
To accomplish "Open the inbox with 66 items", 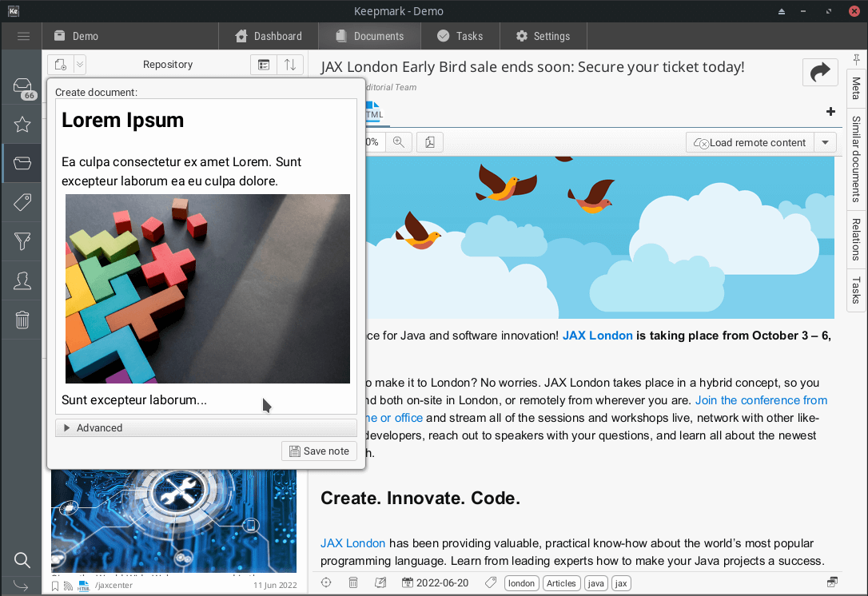I will pyautogui.click(x=22, y=87).
